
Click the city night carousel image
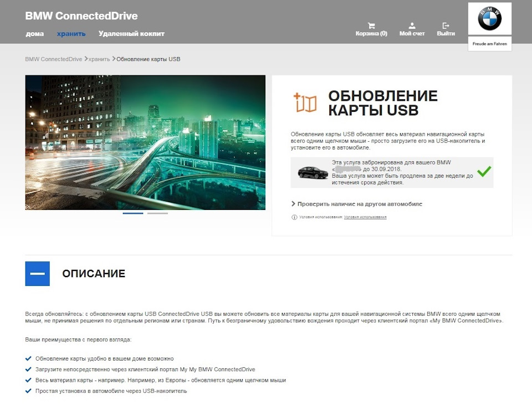pos(145,142)
